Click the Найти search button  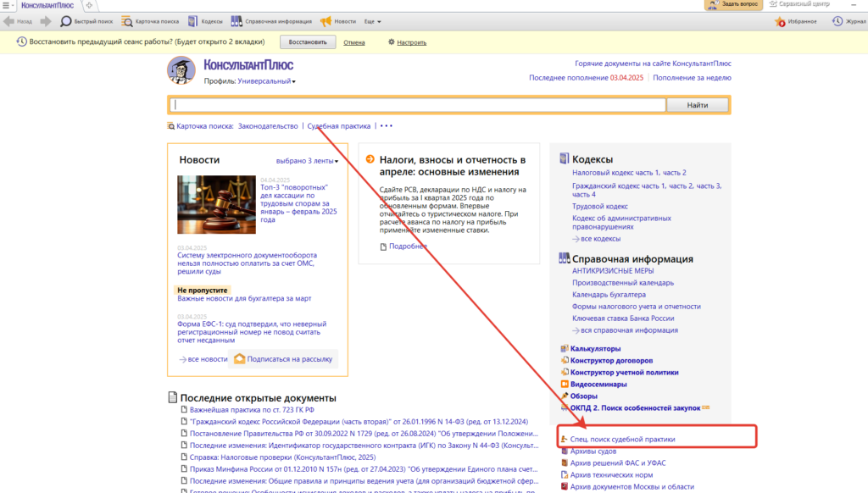(x=698, y=104)
